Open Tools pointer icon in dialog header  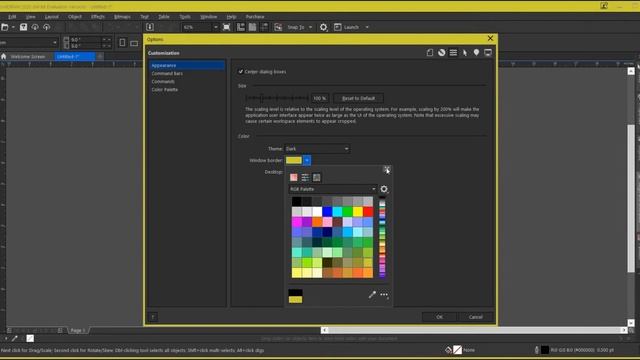pos(465,53)
